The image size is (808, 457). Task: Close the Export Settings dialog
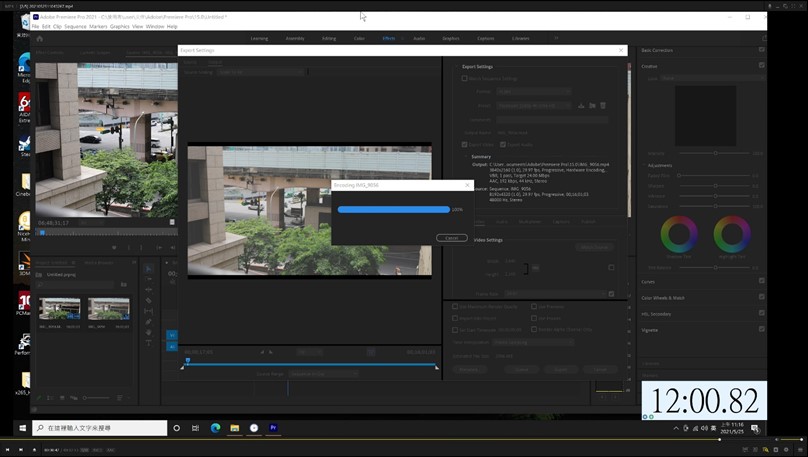621,50
